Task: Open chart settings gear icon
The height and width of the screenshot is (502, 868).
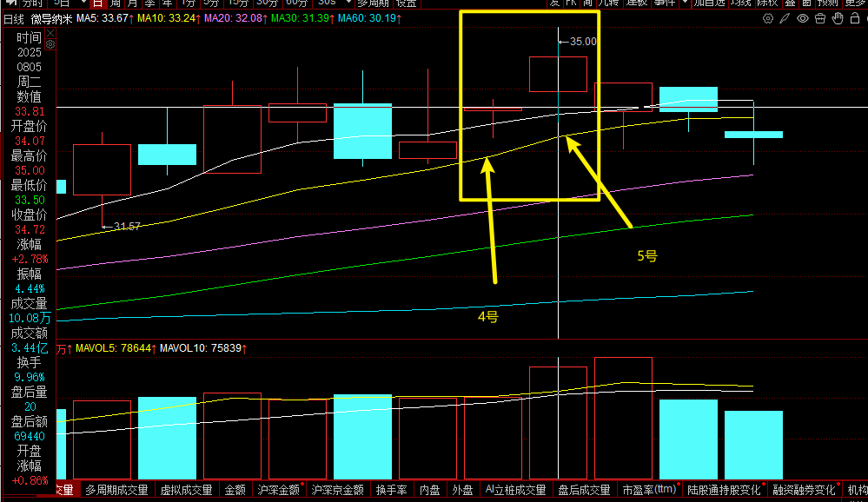Action: click(x=768, y=18)
